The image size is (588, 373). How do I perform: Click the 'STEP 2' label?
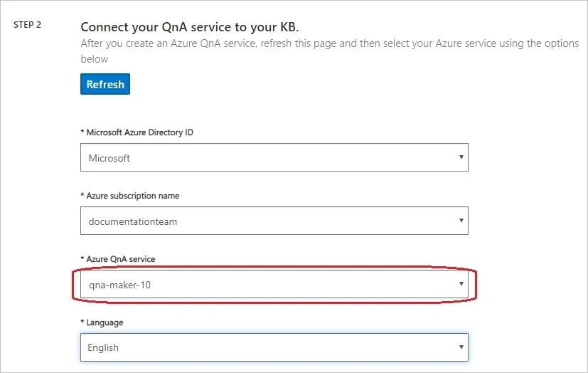click(28, 25)
